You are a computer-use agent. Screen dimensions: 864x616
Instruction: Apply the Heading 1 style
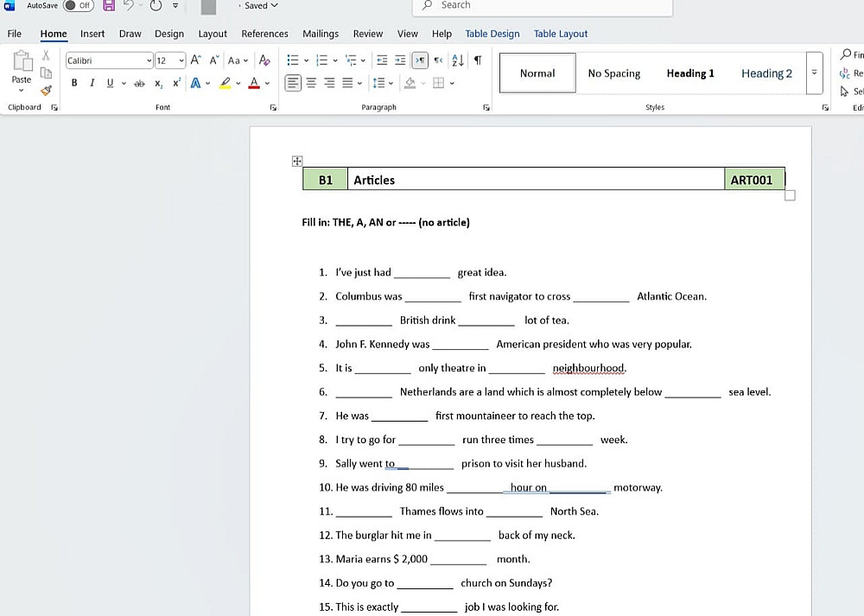tap(690, 73)
